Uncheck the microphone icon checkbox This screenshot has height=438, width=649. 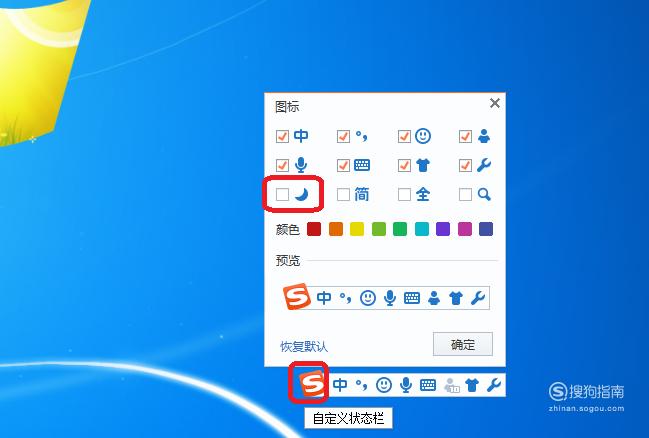pos(282,165)
